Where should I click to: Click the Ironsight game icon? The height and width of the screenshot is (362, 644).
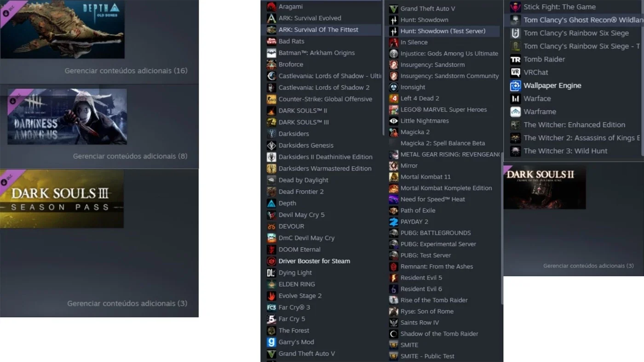(x=393, y=87)
